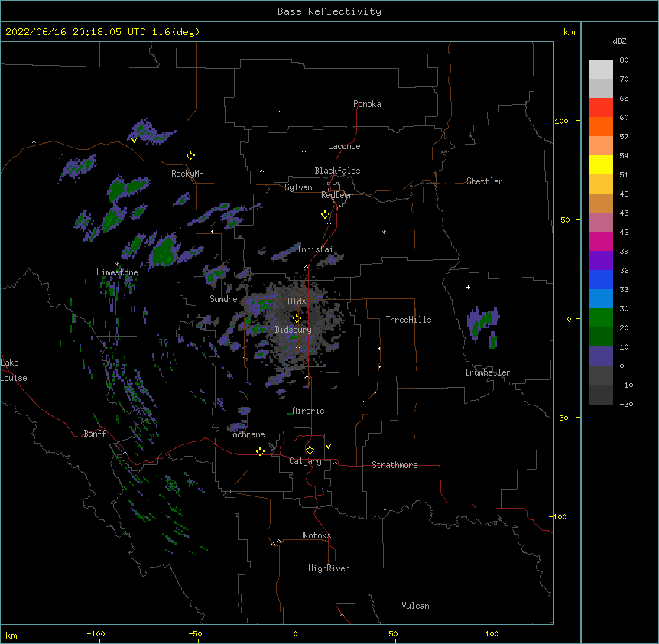The width and height of the screenshot is (659, 644).
Task: Click the light grey 80 dBZ legend swatch
Action: (x=601, y=70)
